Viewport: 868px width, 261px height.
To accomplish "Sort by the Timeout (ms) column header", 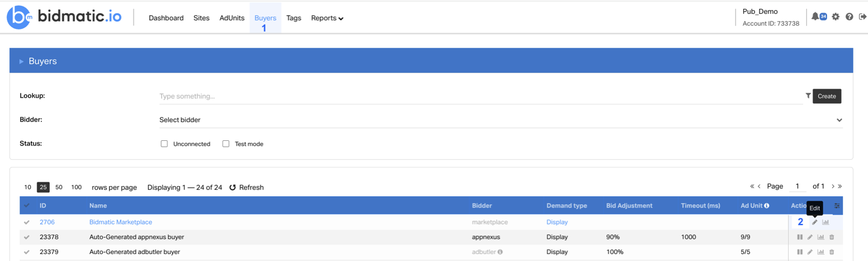I will pos(700,206).
